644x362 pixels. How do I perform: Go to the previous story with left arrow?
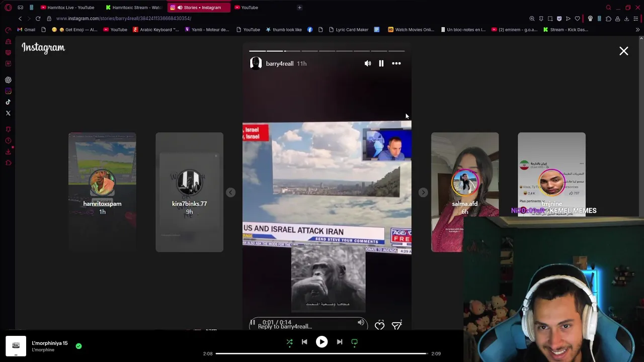pos(230,193)
